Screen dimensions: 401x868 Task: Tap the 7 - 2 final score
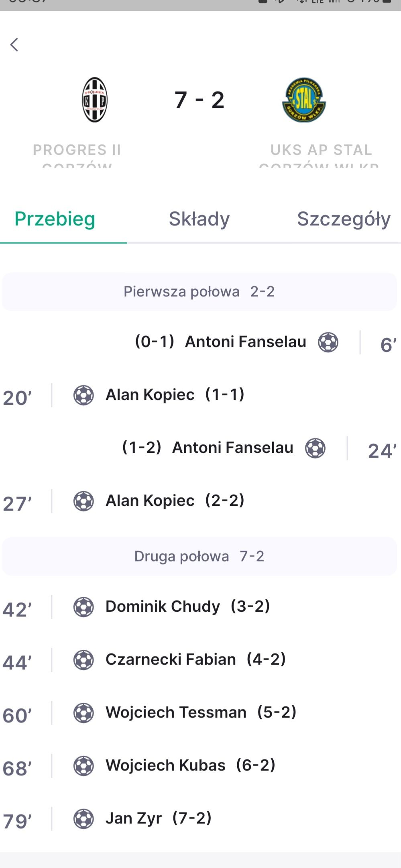pos(199,100)
